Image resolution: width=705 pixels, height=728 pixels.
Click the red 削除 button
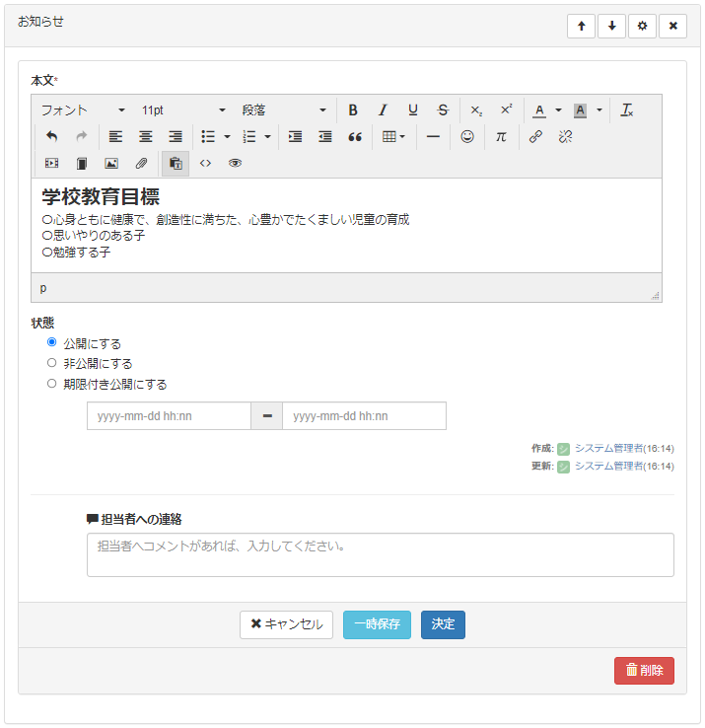coord(644,671)
